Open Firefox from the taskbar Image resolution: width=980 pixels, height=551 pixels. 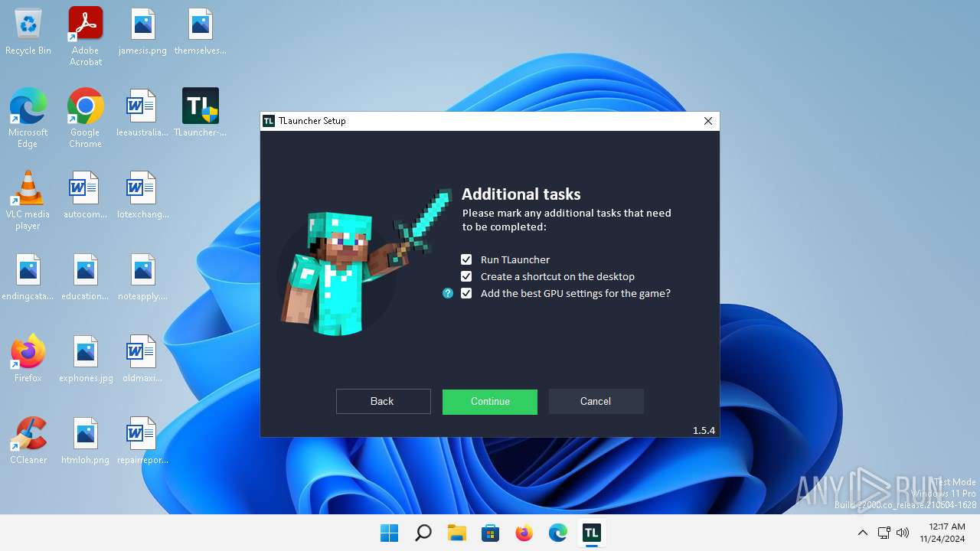point(524,533)
